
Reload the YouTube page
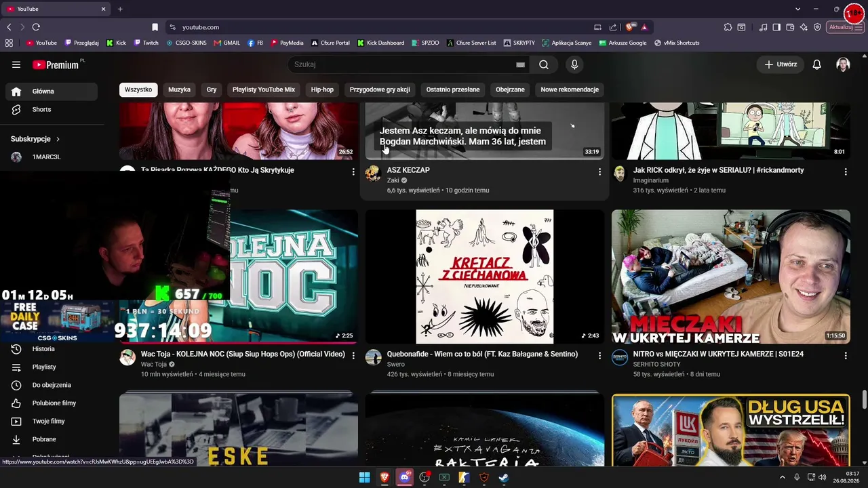pyautogui.click(x=36, y=27)
